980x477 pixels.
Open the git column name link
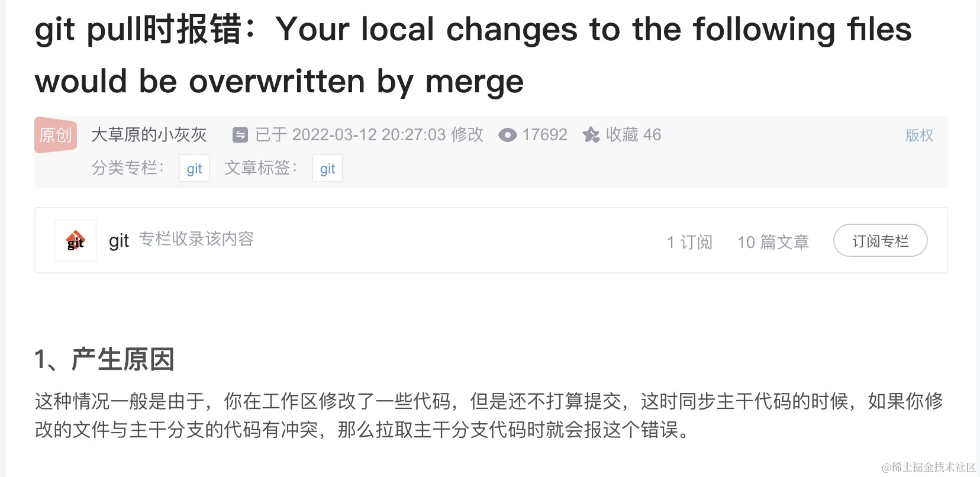click(118, 240)
